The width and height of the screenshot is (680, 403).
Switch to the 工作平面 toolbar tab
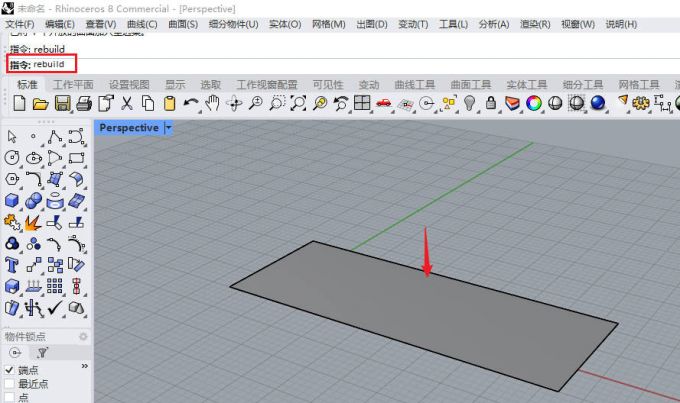[73, 85]
